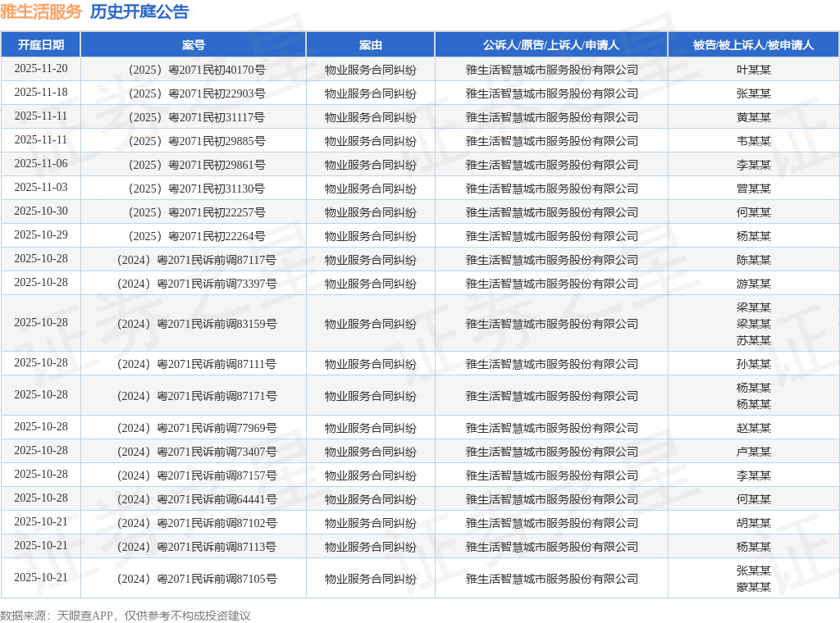840x623 pixels.
Task: Click date cell 2025-10-30
Action: coord(41,211)
